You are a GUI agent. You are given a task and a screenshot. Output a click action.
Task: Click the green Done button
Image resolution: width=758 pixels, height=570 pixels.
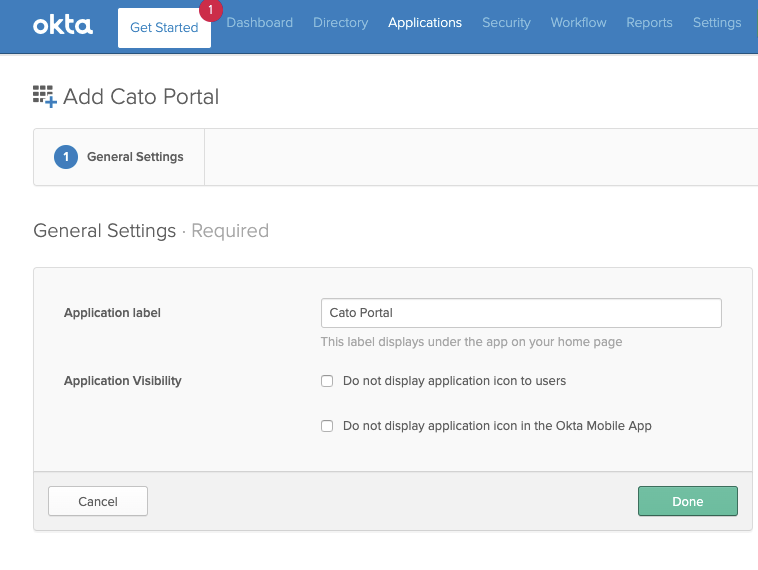pos(687,501)
